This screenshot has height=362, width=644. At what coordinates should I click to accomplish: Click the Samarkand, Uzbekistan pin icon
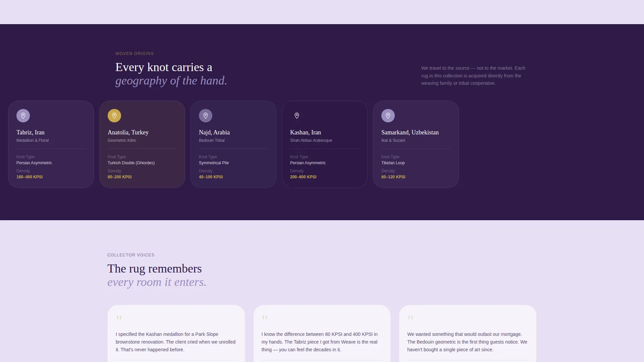[x=388, y=116]
